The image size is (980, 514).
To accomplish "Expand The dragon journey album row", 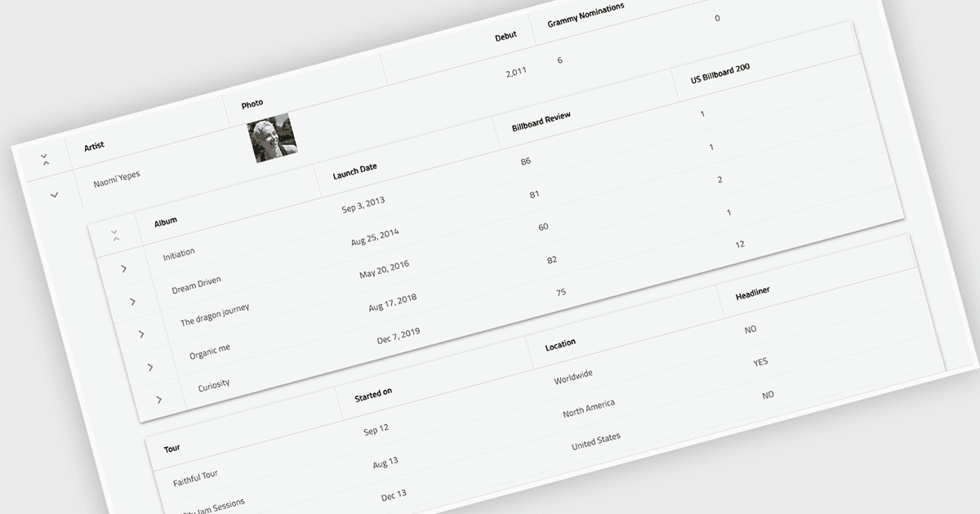I will tap(141, 334).
